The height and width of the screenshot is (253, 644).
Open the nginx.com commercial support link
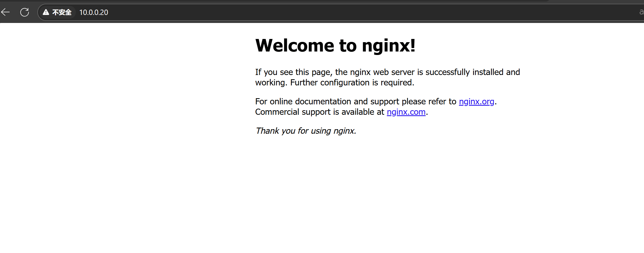coord(406,112)
